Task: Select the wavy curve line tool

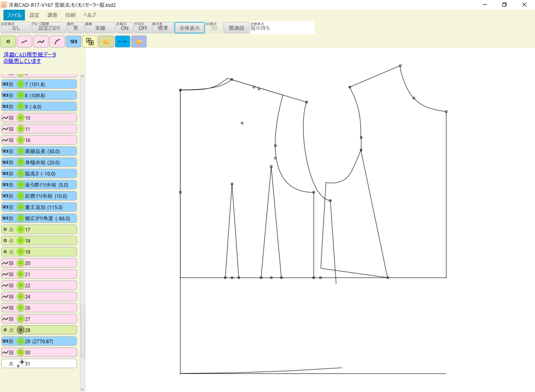Action: click(x=41, y=41)
